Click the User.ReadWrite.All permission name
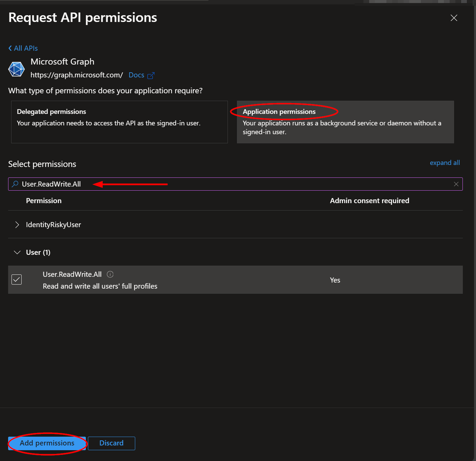The height and width of the screenshot is (461, 476). point(72,274)
